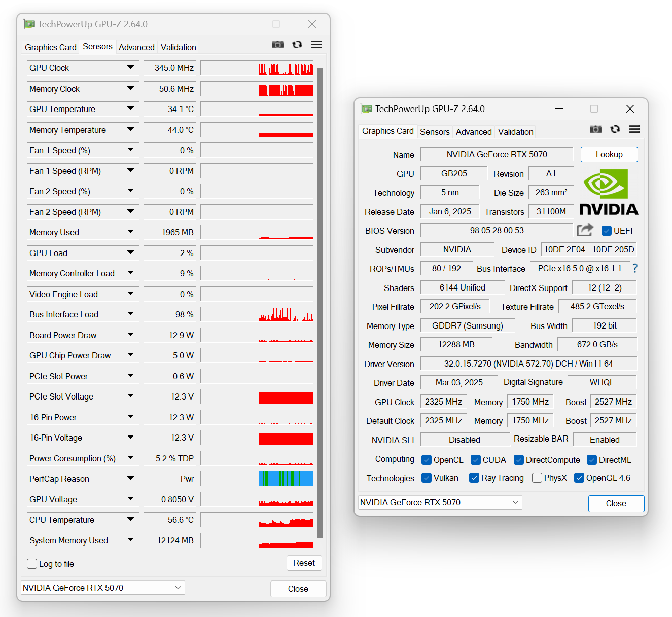Expand the GPU Clock sensor dropdown
This screenshot has width=672, height=617.
[x=130, y=67]
